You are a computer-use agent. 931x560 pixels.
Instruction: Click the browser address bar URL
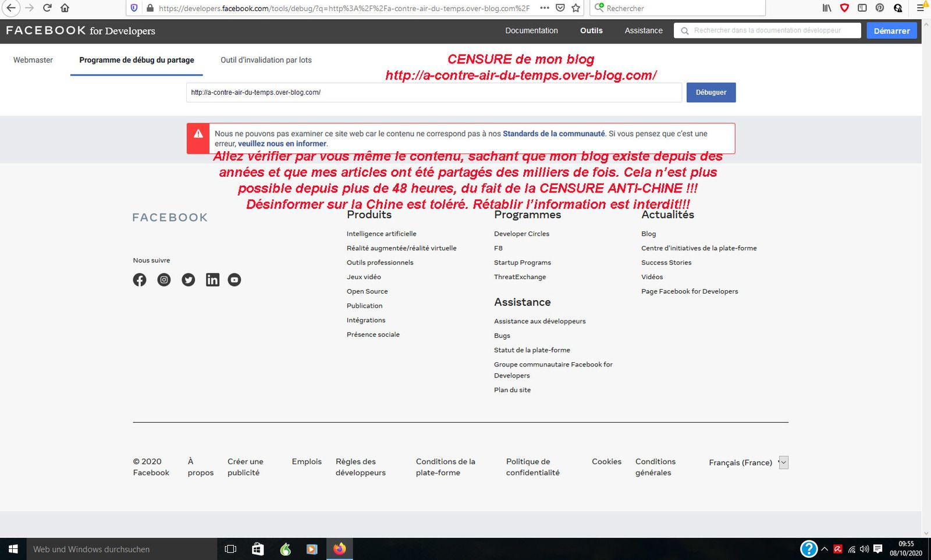coord(344,8)
